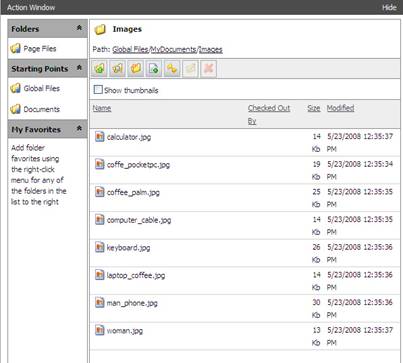403x363 pixels.
Task: Enable the Show thumbnails checkbox
Action: point(98,90)
